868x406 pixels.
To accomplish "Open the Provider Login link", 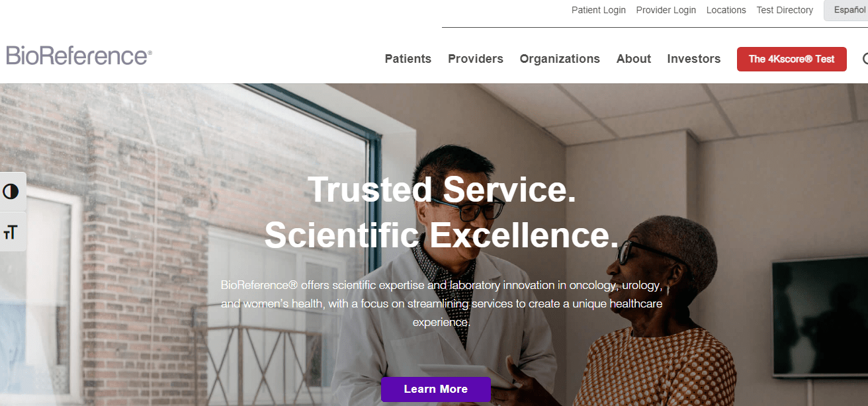I will 666,10.
